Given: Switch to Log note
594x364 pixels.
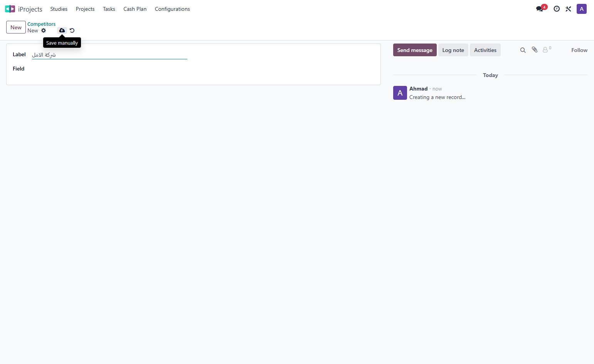Looking at the screenshot, I should [453, 50].
